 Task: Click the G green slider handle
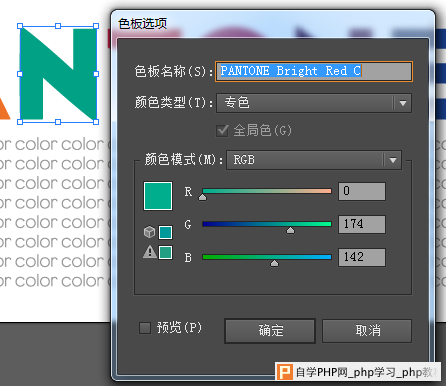tap(290, 230)
